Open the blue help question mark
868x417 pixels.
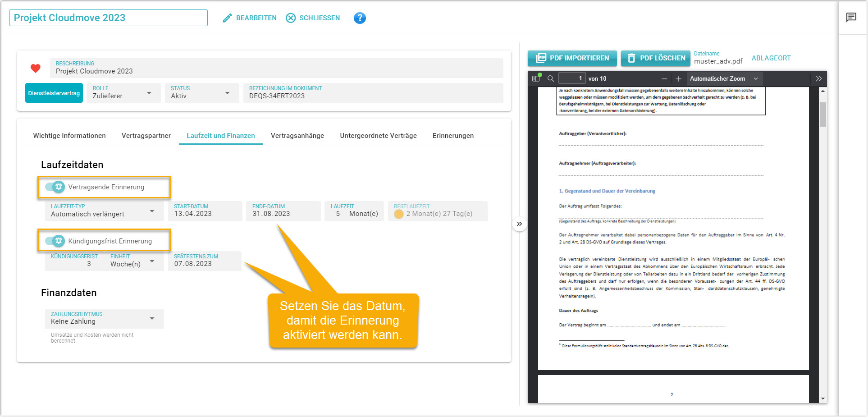(x=360, y=18)
